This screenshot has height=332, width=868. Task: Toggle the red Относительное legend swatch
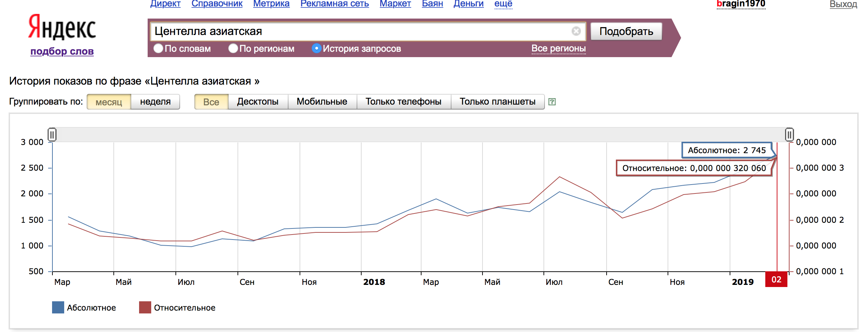(x=145, y=307)
